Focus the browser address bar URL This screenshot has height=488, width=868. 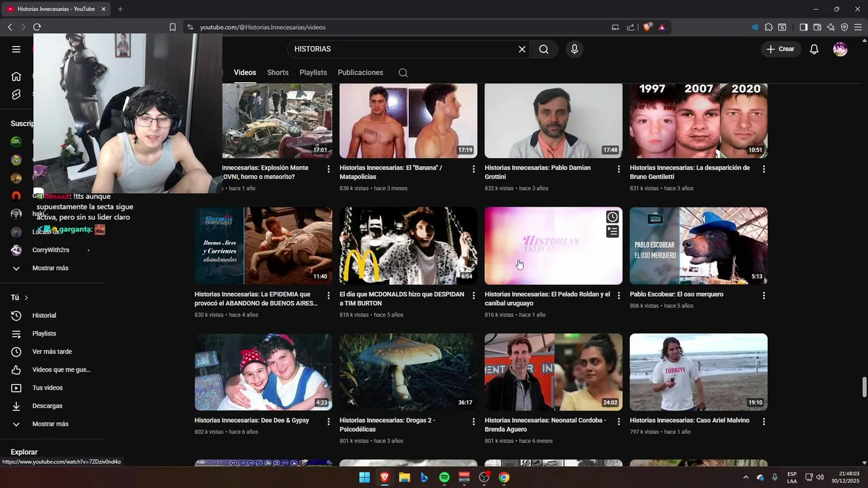[262, 27]
